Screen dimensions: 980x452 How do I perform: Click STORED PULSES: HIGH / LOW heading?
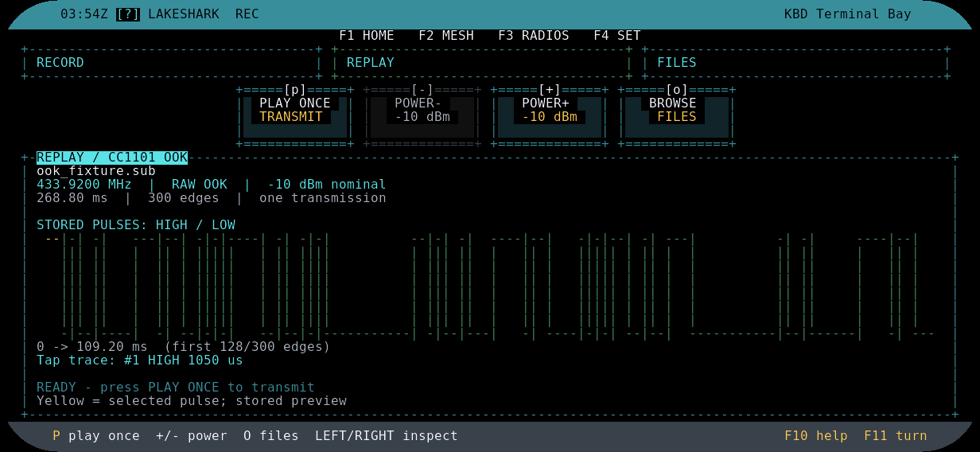click(x=136, y=225)
